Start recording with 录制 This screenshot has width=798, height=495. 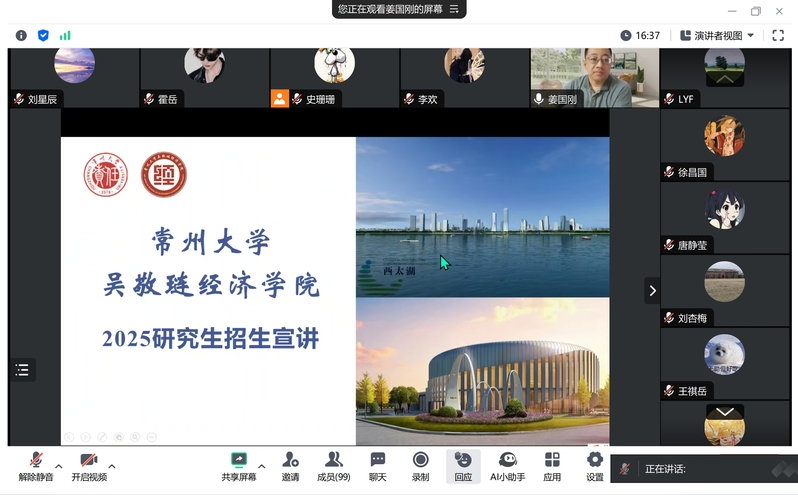coord(420,466)
